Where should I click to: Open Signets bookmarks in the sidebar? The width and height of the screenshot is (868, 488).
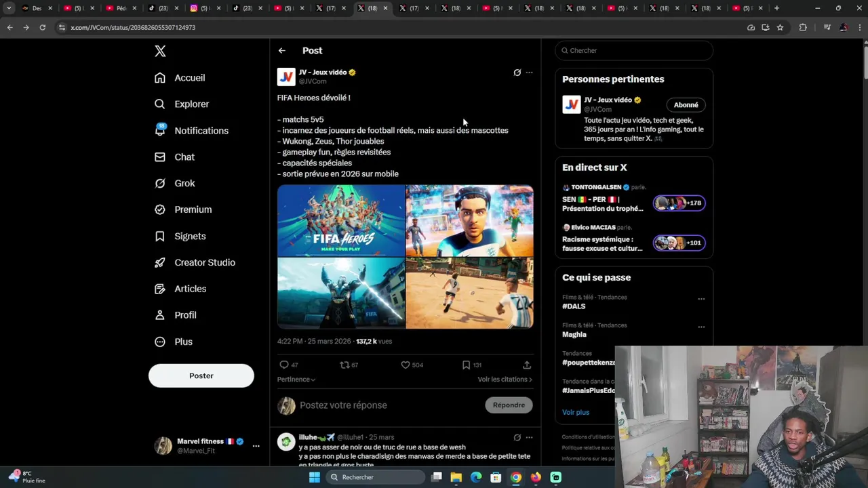[180, 237]
